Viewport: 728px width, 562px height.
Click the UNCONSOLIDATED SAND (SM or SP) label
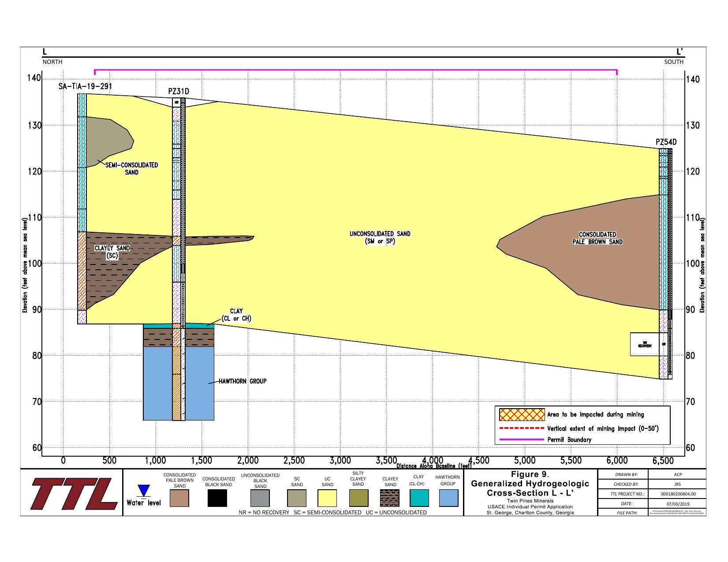[x=380, y=238]
